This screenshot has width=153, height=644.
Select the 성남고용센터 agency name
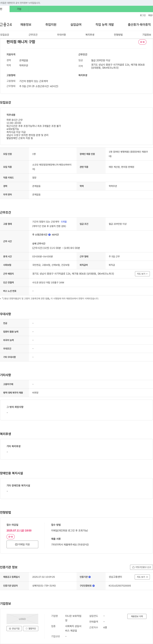(x=115, y=577)
